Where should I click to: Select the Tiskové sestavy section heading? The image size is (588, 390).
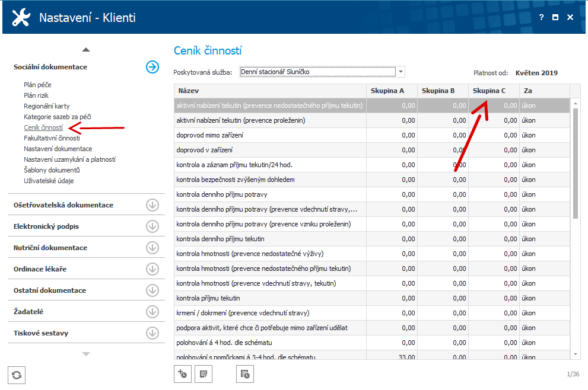click(41, 333)
